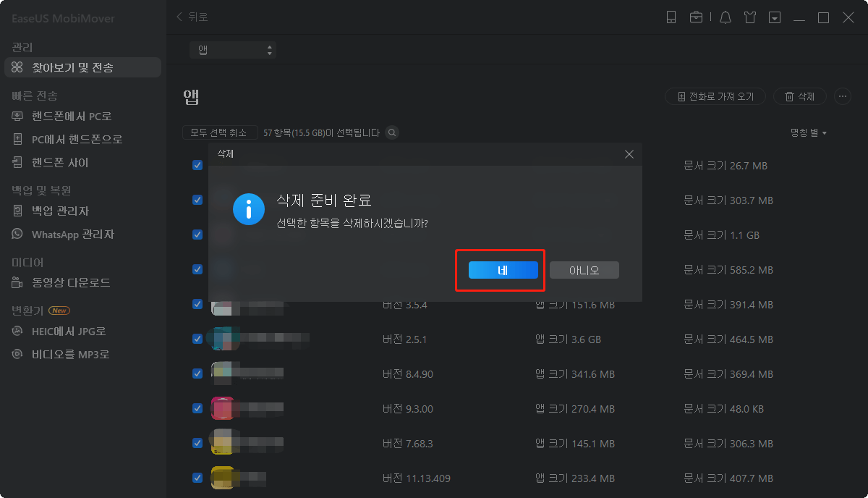Click the text 문서 크기 391.4 MB
Screen dimensions: 868x498
point(728,305)
